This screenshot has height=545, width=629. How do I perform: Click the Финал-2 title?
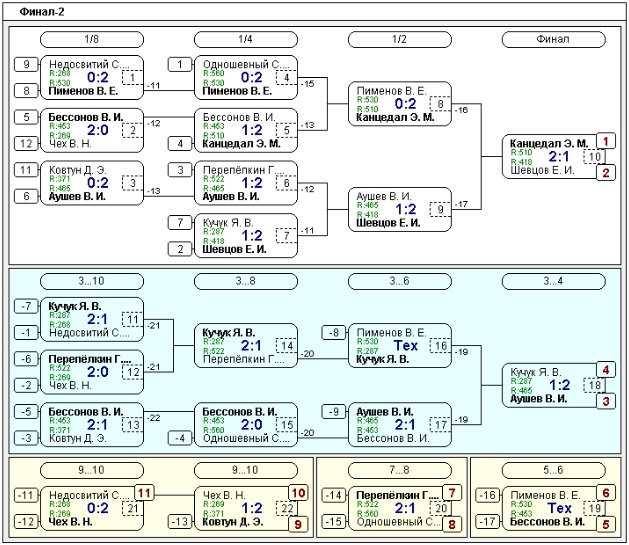(x=42, y=12)
